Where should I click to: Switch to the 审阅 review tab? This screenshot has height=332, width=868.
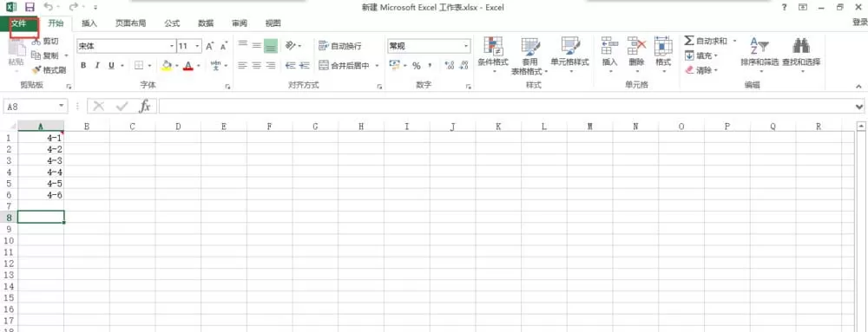coord(240,23)
